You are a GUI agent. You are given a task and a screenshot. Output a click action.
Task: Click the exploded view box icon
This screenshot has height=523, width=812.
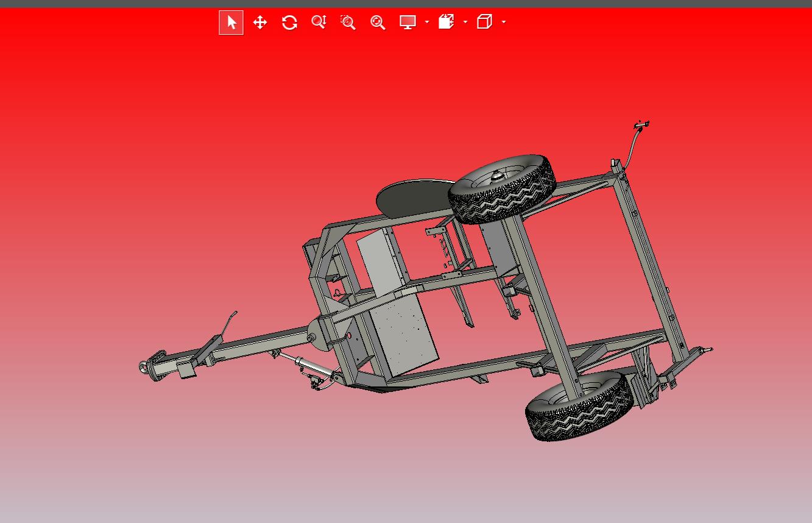[x=447, y=23]
